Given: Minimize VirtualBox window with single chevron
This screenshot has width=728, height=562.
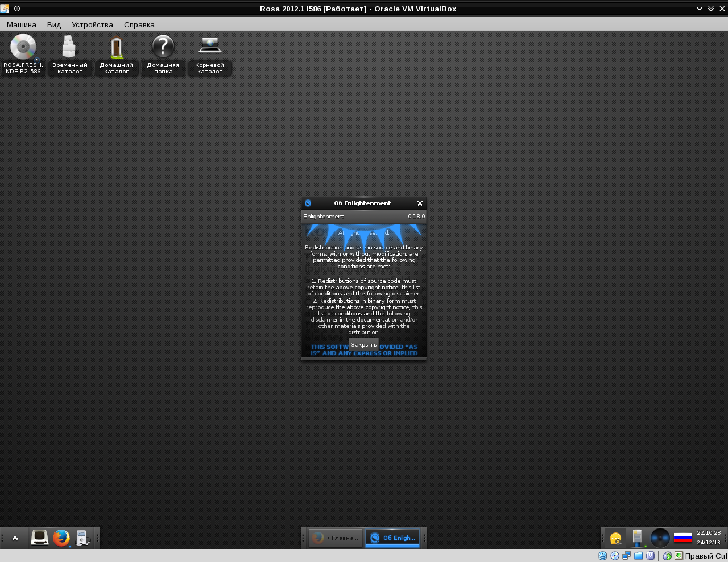Looking at the screenshot, I should tap(700, 9).
